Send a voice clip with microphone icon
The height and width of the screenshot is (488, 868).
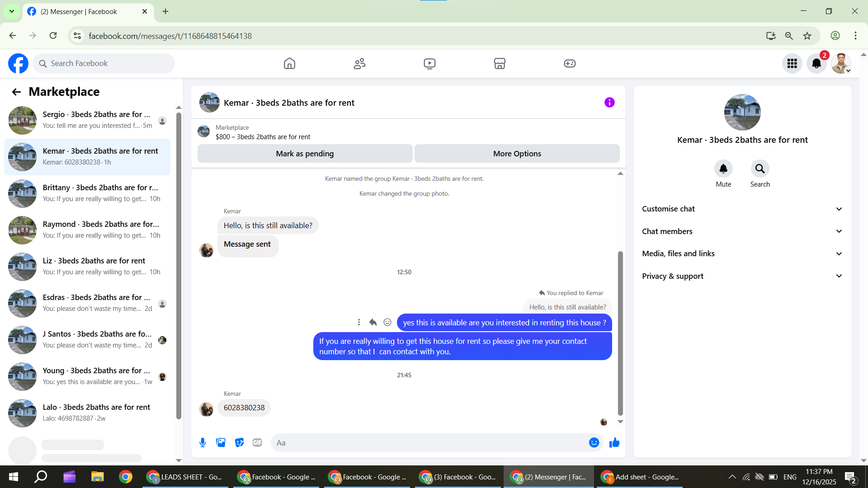point(203,443)
